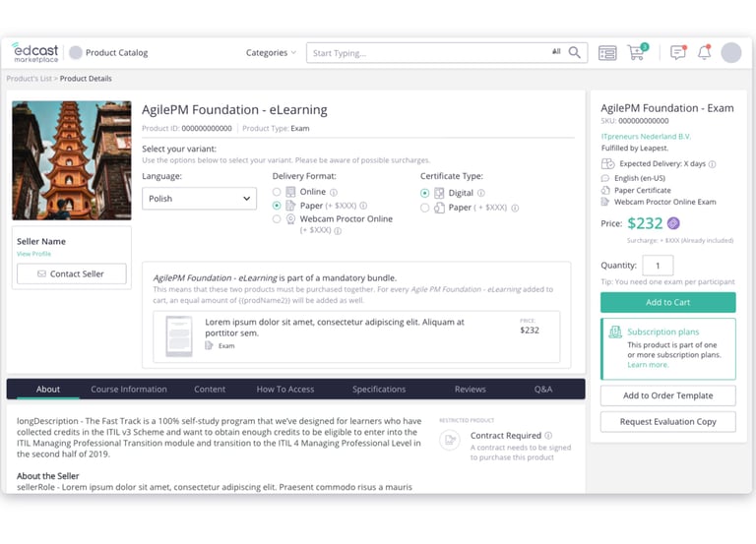Image resolution: width=756 pixels, height=544 pixels.
Task: Click the bundle product phone thumbnail
Action: tap(179, 335)
